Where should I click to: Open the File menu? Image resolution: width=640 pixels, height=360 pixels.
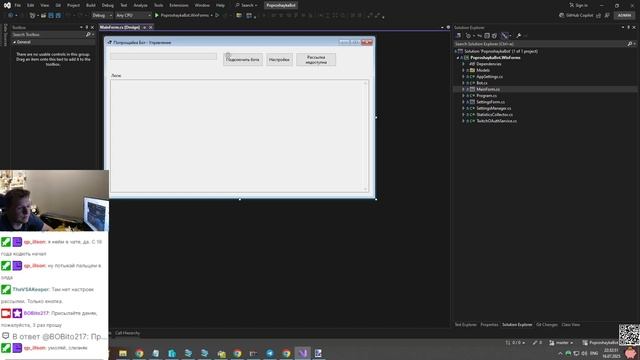coord(18,5)
